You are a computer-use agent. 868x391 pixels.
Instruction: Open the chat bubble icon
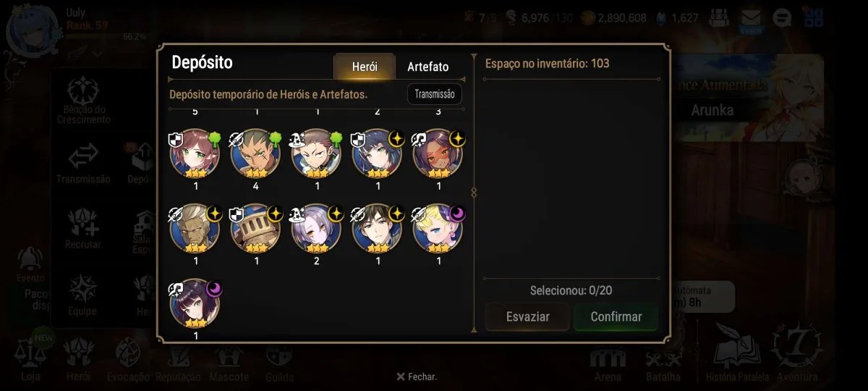pos(782,18)
